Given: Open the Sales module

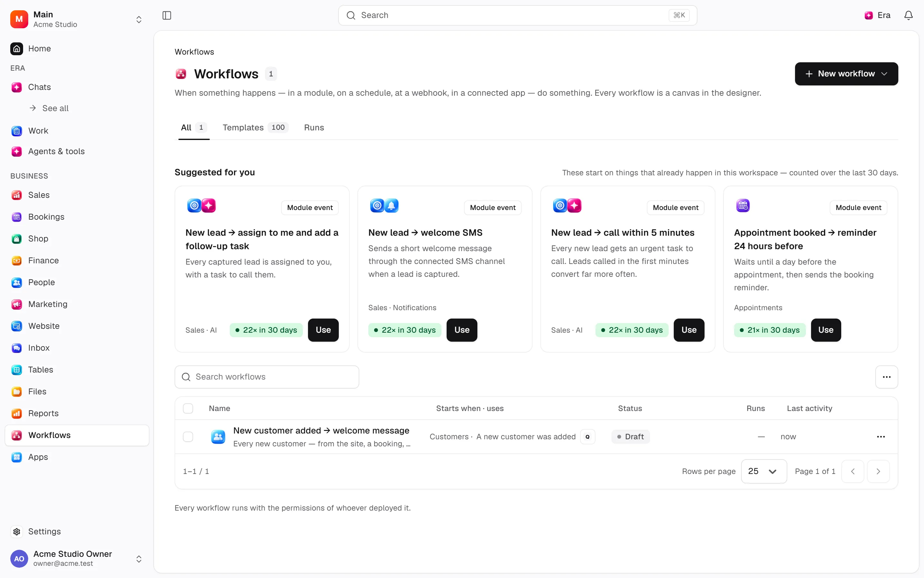Looking at the screenshot, I should 76,195.
